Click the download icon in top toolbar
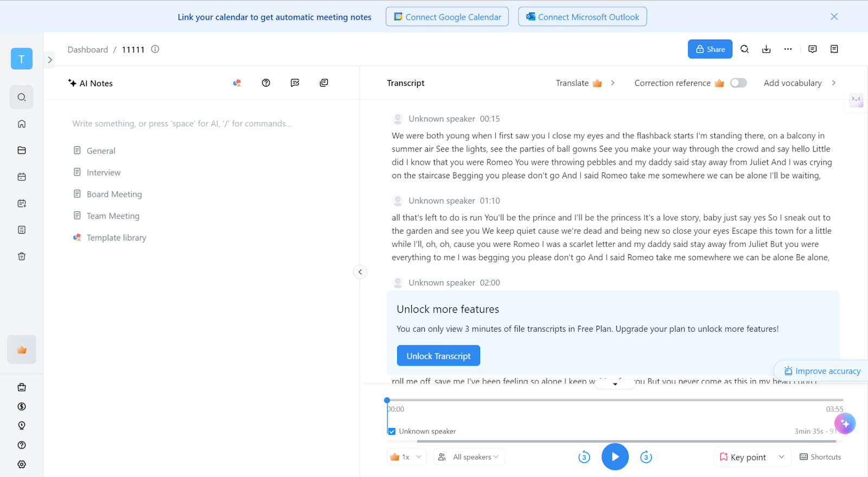 click(x=767, y=49)
